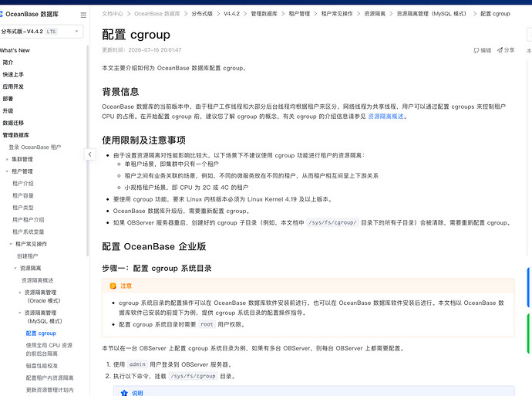Click 管理数据库 breadcrumb
Screen dimensions: 532x396
[x=264, y=14]
